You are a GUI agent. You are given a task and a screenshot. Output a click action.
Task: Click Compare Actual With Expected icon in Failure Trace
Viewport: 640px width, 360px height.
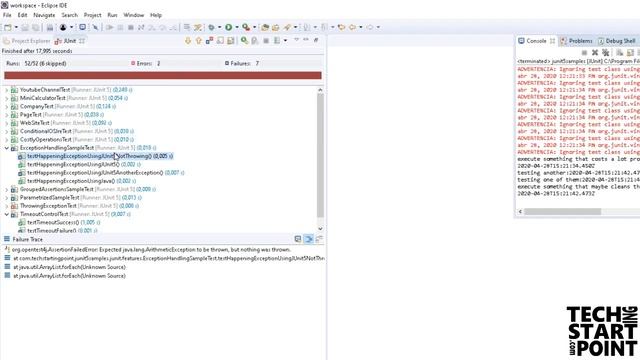tap(319, 239)
